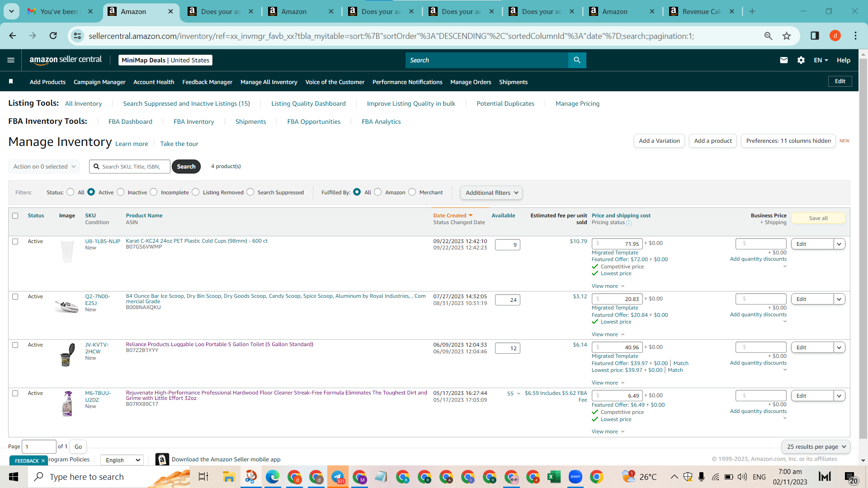
Task: Click the page number input field
Action: pos(39,446)
